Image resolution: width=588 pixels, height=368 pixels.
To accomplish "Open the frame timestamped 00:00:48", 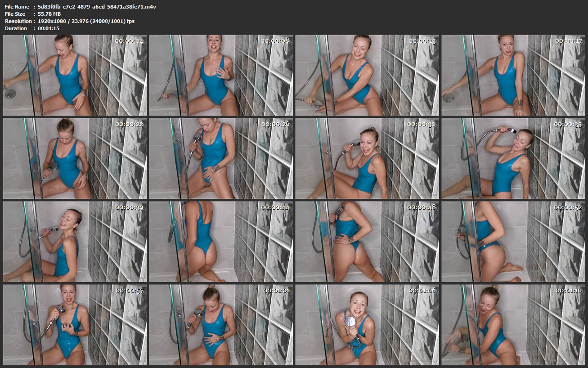I will coord(367,242).
